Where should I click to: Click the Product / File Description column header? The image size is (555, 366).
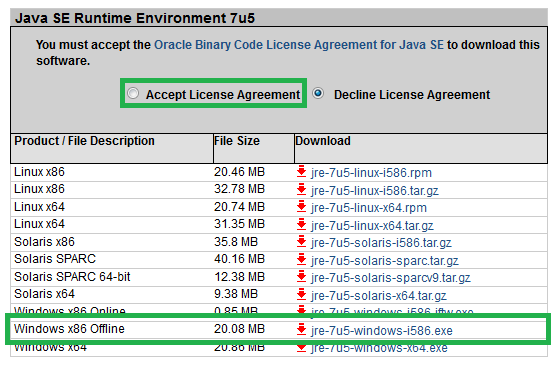[x=84, y=141]
